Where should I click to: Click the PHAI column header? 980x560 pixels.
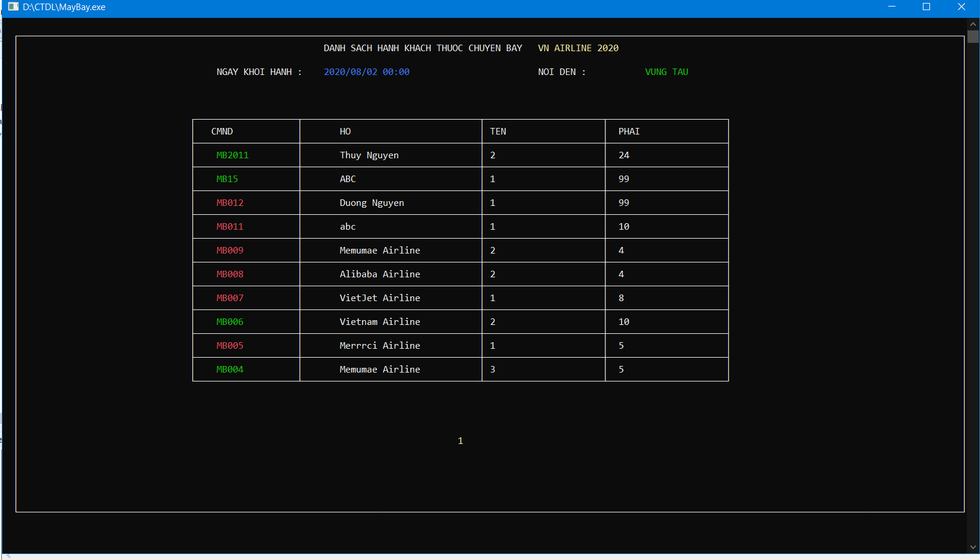[x=629, y=131]
